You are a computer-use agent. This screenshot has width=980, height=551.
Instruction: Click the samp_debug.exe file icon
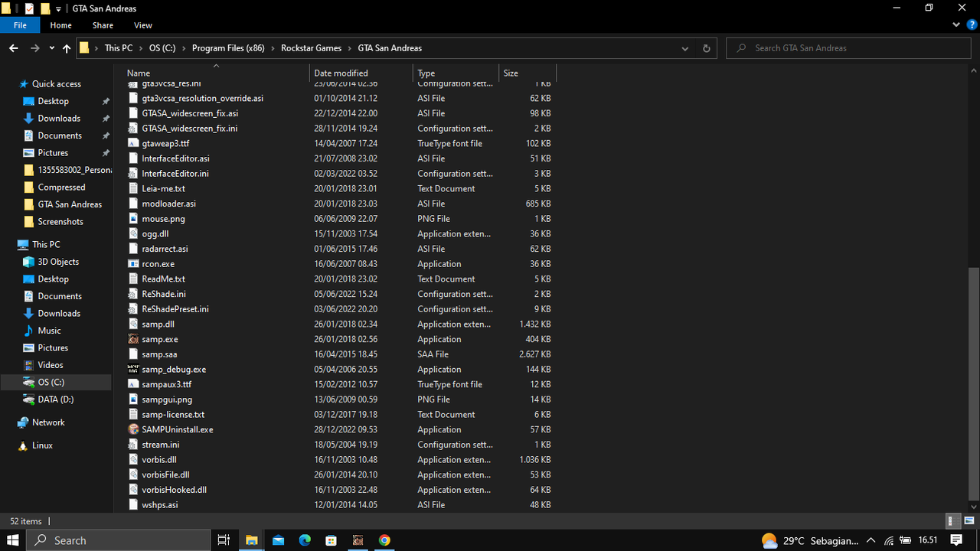click(133, 369)
